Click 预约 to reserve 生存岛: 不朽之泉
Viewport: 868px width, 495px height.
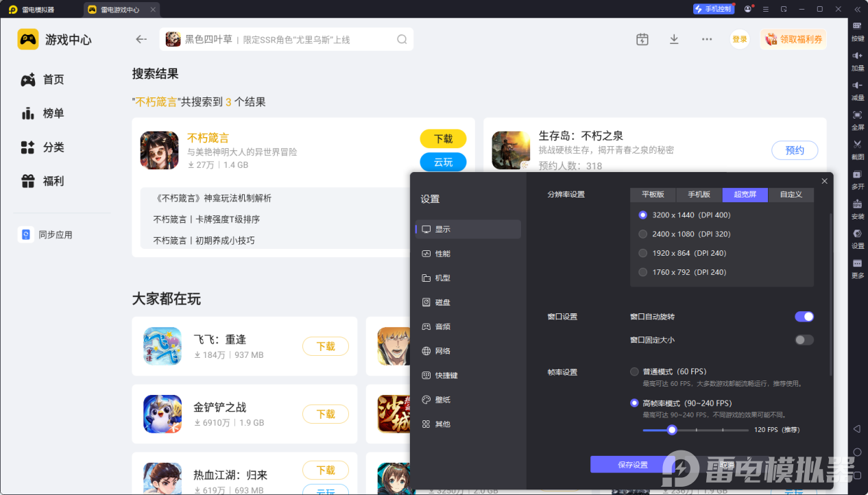795,150
